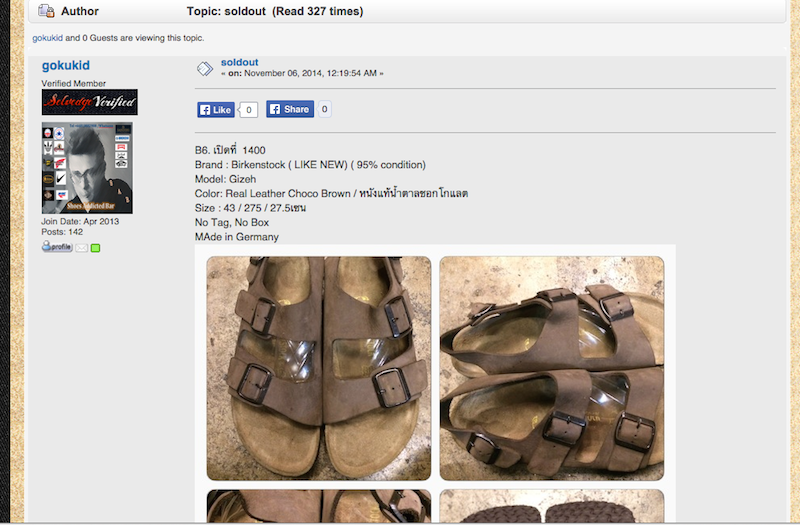This screenshot has width=800, height=525.
Task: Click the 'Posts: 142' text
Action: pyautogui.click(x=62, y=232)
